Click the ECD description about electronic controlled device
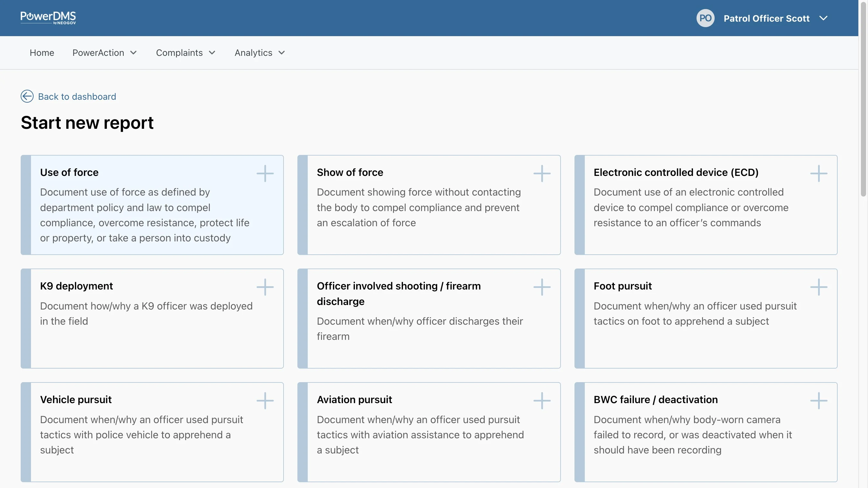This screenshot has width=868, height=488. 691,208
